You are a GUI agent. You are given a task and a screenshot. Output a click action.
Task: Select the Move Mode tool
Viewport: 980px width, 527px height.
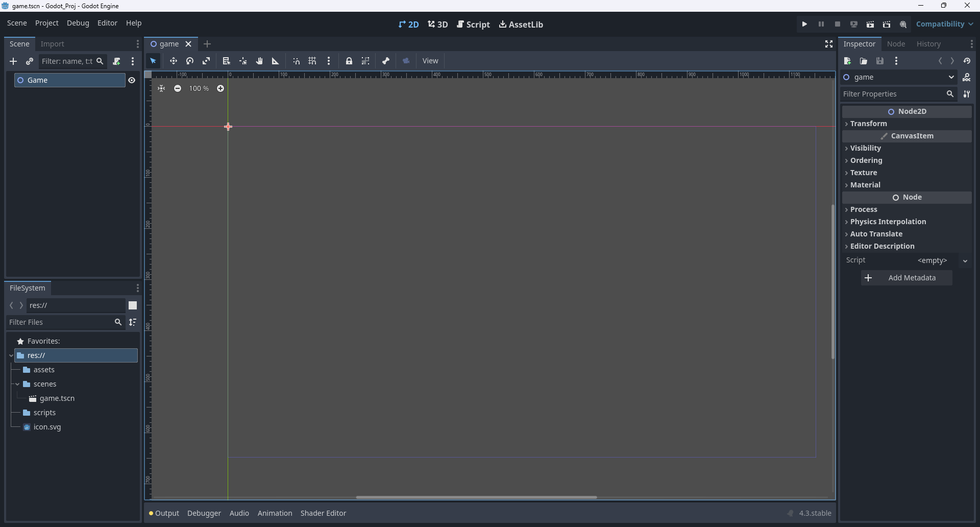(x=174, y=61)
